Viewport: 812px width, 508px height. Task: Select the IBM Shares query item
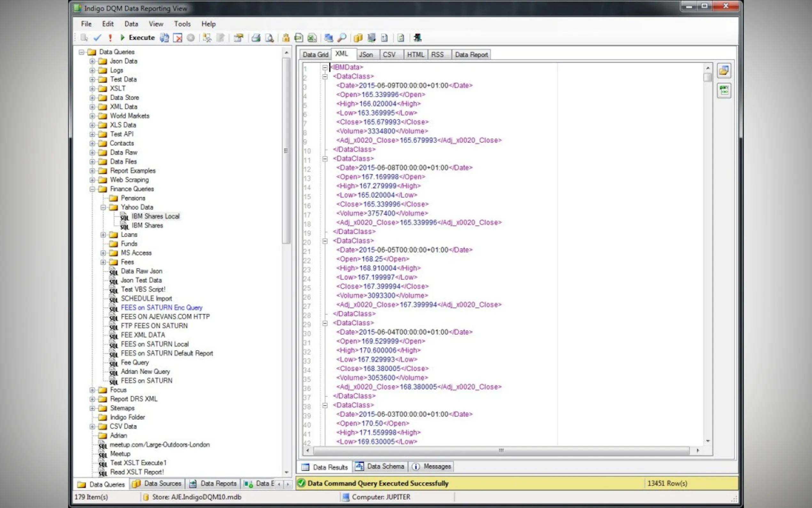[x=147, y=226]
